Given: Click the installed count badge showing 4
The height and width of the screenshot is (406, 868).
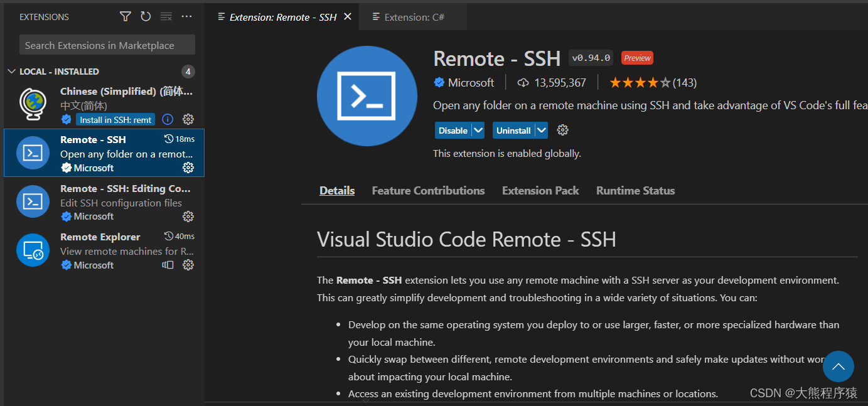Looking at the screenshot, I should point(188,72).
